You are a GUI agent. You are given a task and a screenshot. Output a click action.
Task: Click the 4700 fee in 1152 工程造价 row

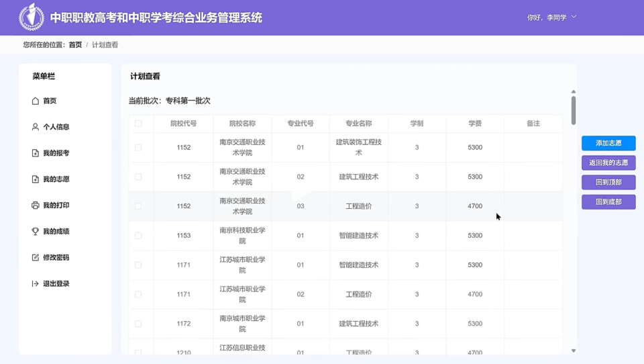(x=475, y=206)
